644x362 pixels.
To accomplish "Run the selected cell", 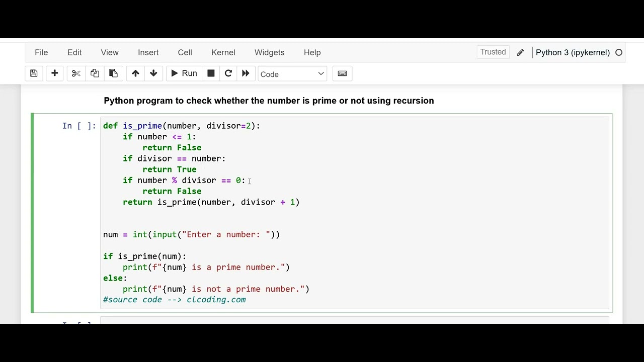I will [184, 73].
